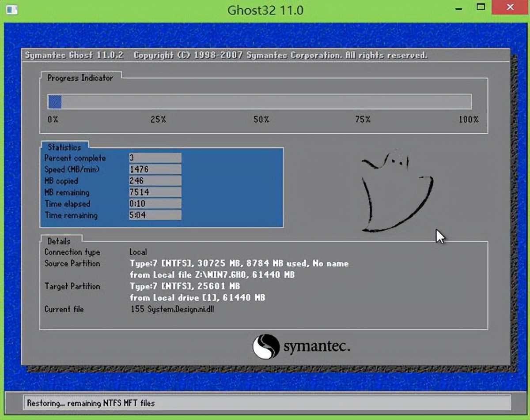Click the mouse cursor arrow graphic
Image resolution: width=530 pixels, height=420 pixels.
(439, 236)
